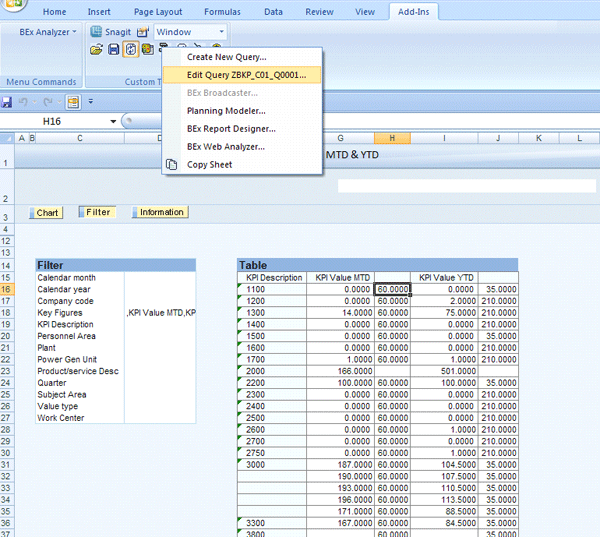Click the BEx Refresh toolbar icon
This screenshot has height=537, width=600.
(x=130, y=49)
